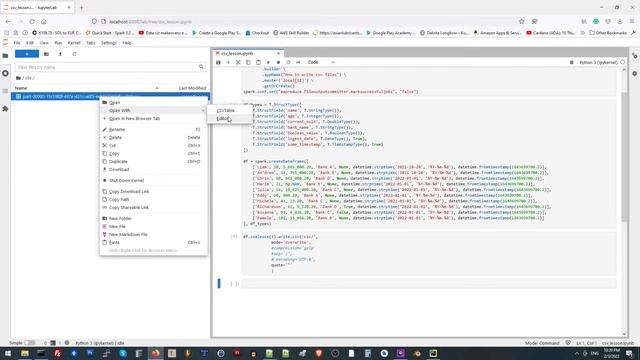Restart the kernel icon
Screen dimensions: 640x360
click(288, 62)
